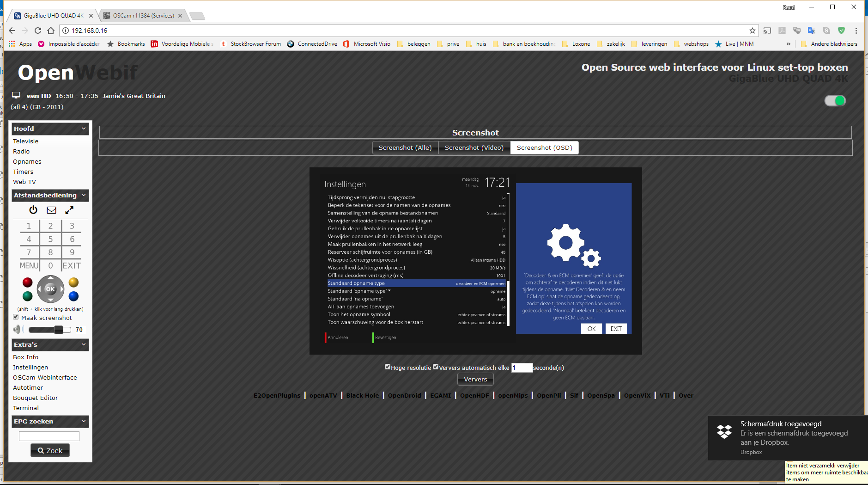Collapse the Afstandsbediening section

coord(84,195)
